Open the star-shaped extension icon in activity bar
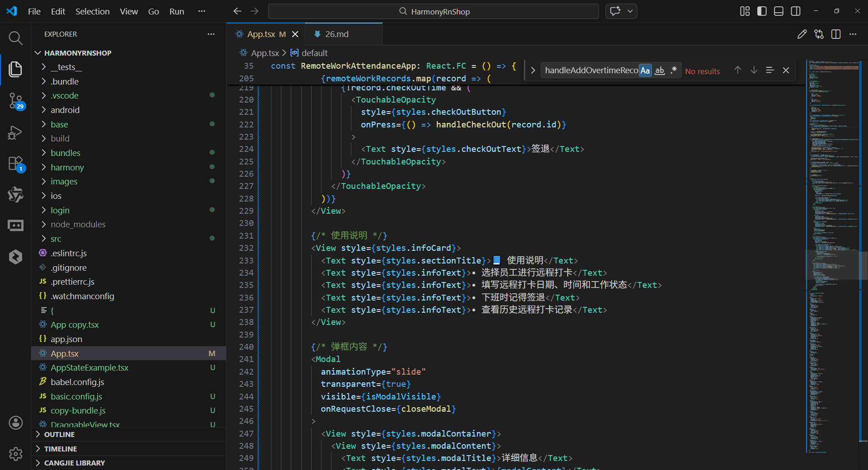 pos(15,194)
